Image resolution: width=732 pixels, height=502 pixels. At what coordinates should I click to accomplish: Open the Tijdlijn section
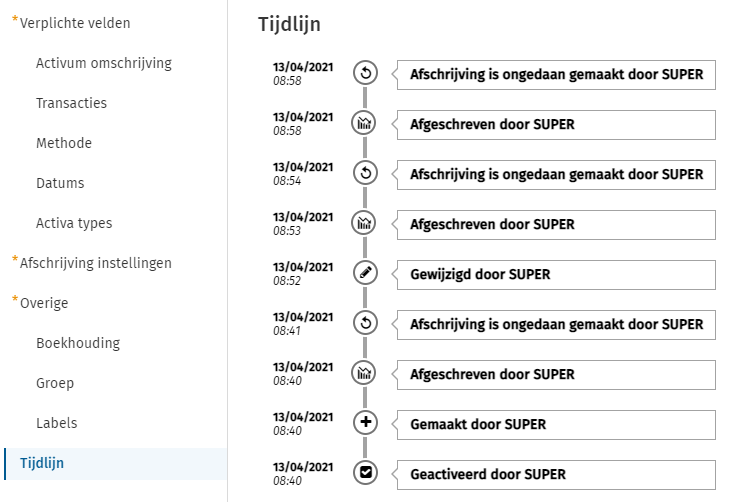click(42, 463)
